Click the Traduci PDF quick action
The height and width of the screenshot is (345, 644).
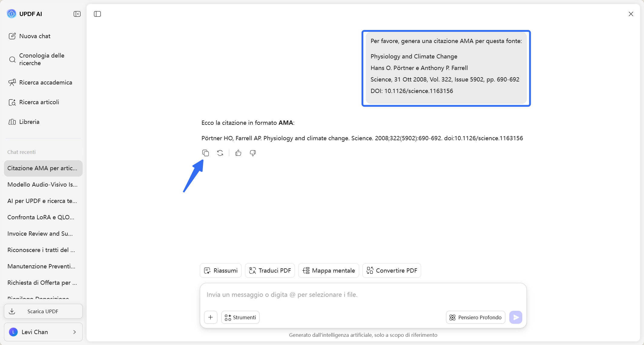point(270,270)
